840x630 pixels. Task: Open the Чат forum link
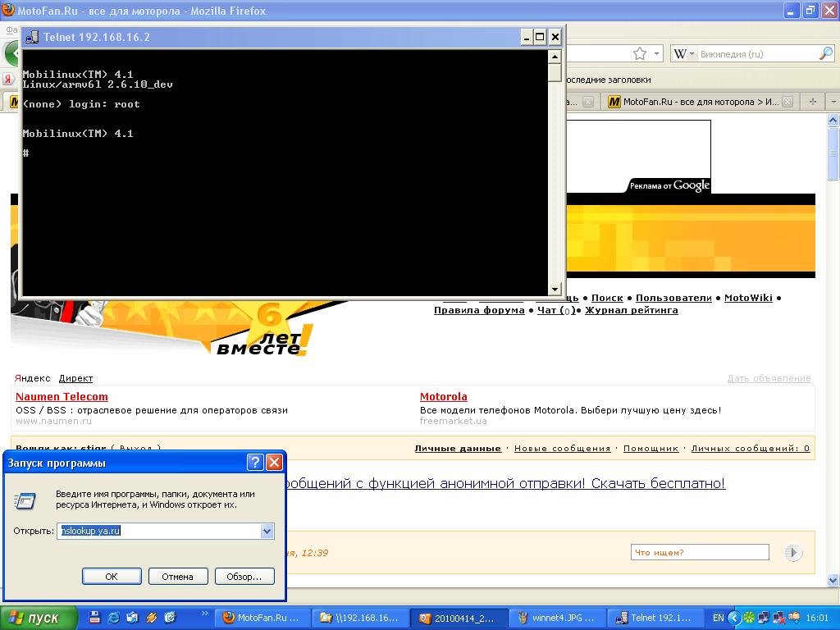tap(556, 310)
